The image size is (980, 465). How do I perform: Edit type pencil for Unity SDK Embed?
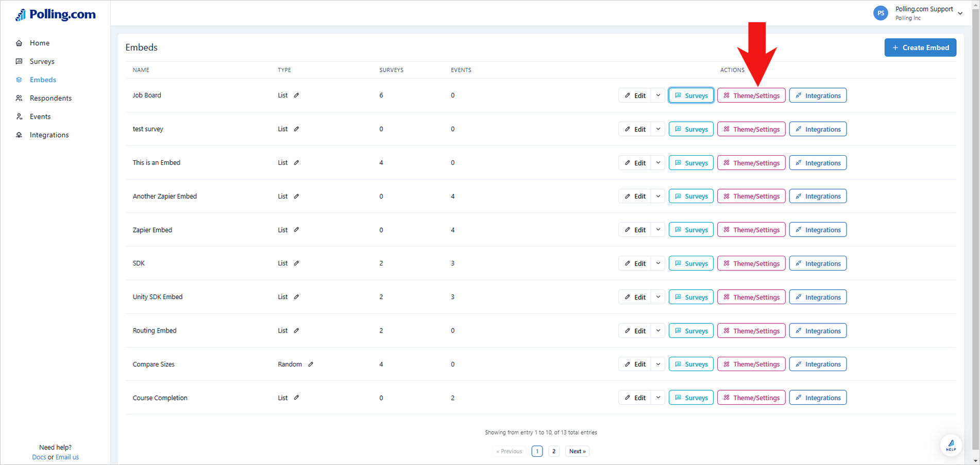click(297, 297)
